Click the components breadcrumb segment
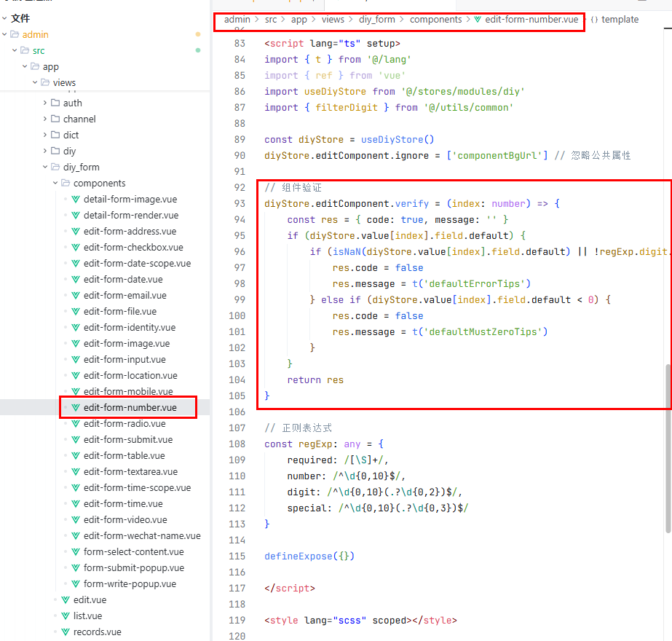The image size is (672, 641). [435, 20]
